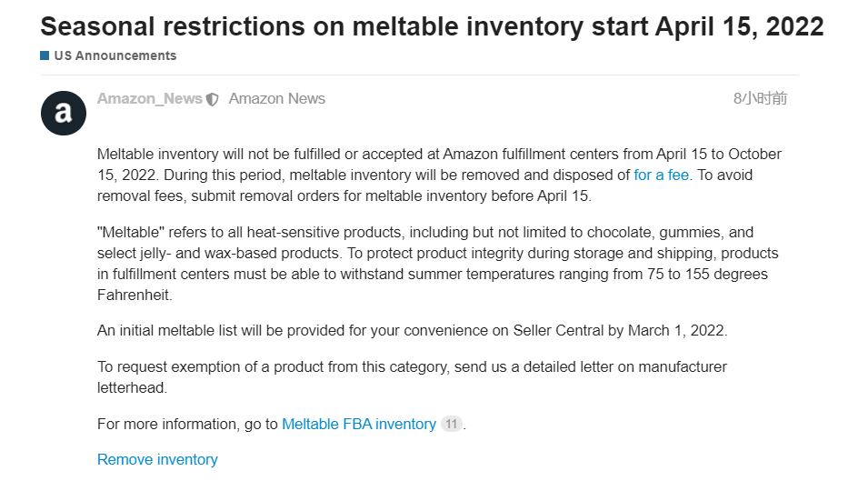Click the paragraph about requesting product exemption
The width and height of the screenshot is (868, 501).
[412, 377]
